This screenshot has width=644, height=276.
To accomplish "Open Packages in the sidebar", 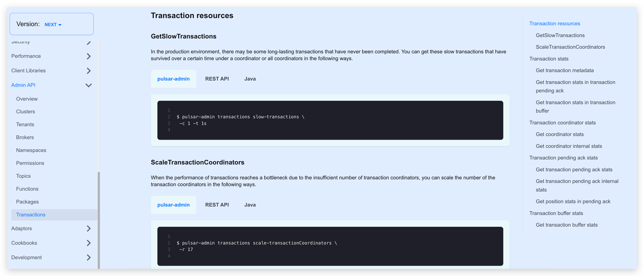I will click(x=27, y=202).
